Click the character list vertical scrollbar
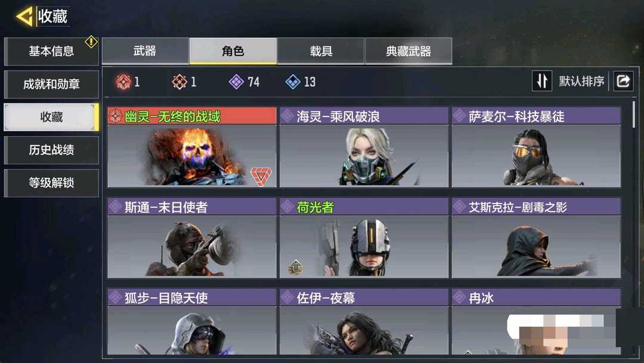Screen dimensions: 644x363 coord(634,115)
